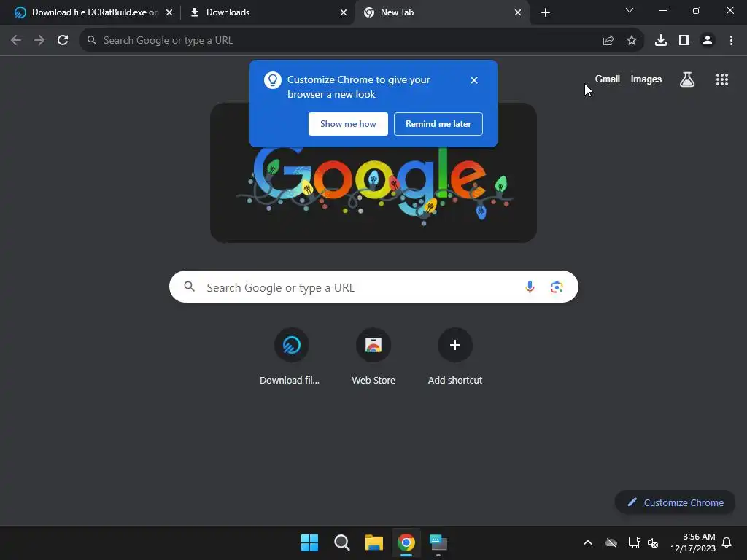This screenshot has width=747, height=560.
Task: Open the clock showing 3:56 AM
Action: pyautogui.click(x=693, y=542)
